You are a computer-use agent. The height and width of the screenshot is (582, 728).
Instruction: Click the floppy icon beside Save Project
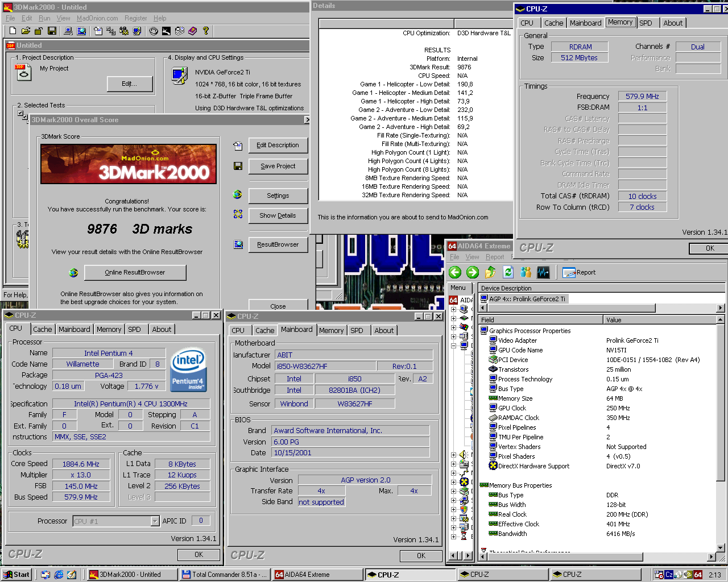click(x=238, y=166)
